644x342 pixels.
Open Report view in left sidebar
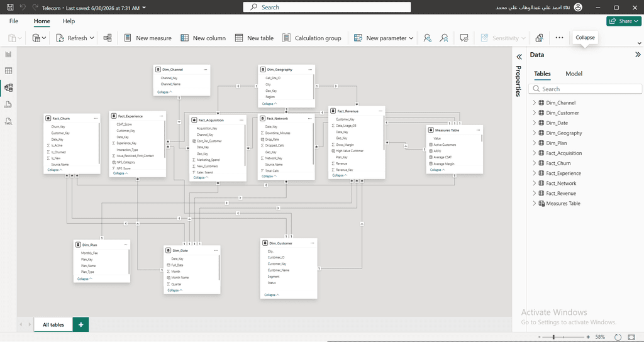pyautogui.click(x=8, y=54)
